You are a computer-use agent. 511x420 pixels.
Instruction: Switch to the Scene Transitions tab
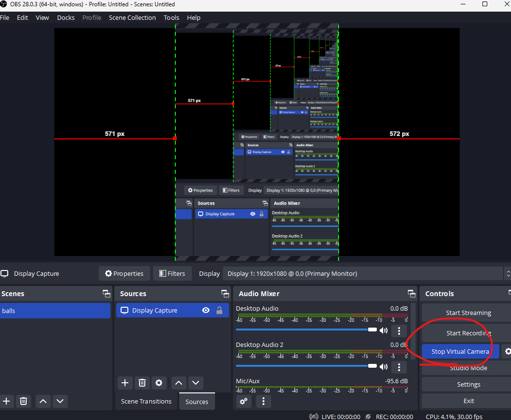pyautogui.click(x=146, y=402)
